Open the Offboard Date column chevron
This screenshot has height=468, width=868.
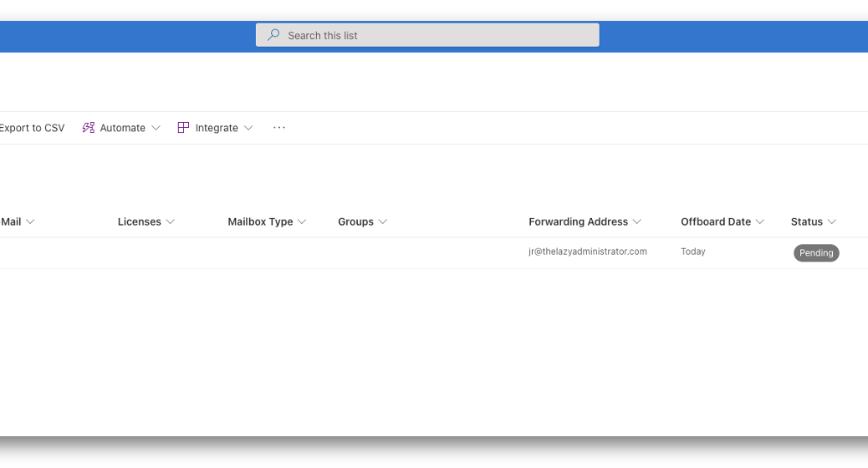point(760,221)
